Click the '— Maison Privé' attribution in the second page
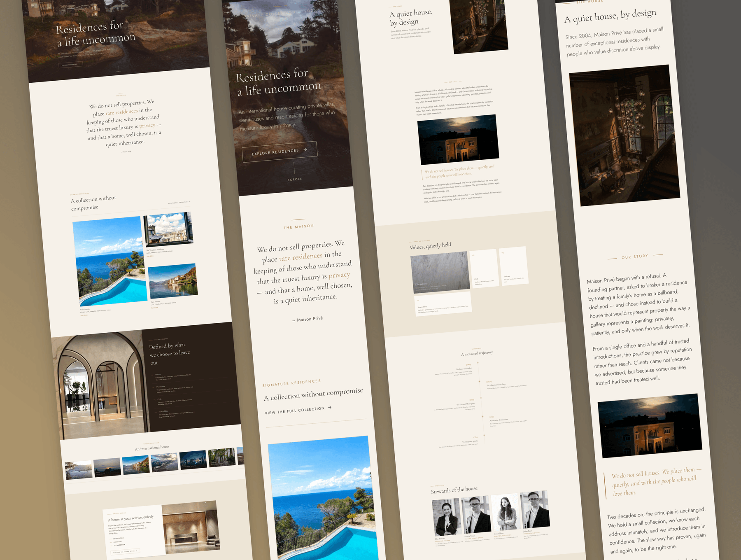 click(308, 319)
